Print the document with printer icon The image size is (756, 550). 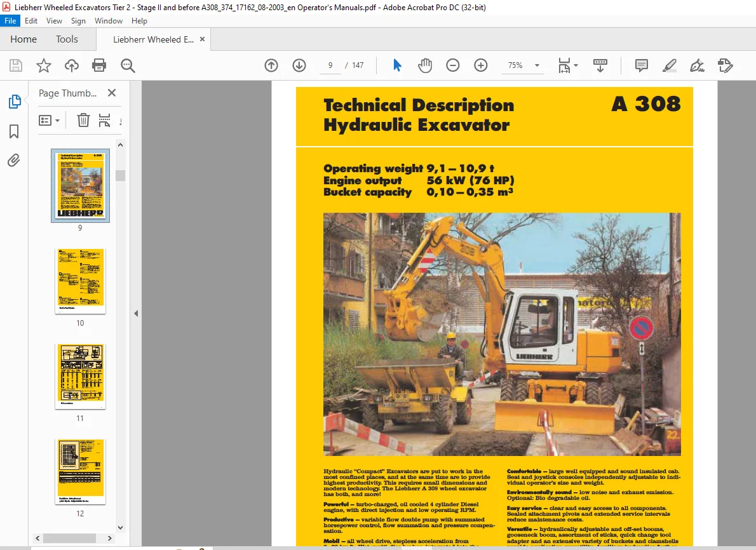point(99,65)
